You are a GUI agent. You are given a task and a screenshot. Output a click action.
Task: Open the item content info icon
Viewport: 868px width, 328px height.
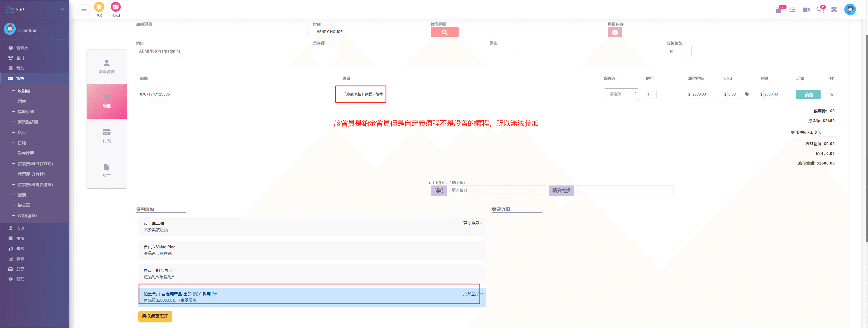tap(614, 32)
